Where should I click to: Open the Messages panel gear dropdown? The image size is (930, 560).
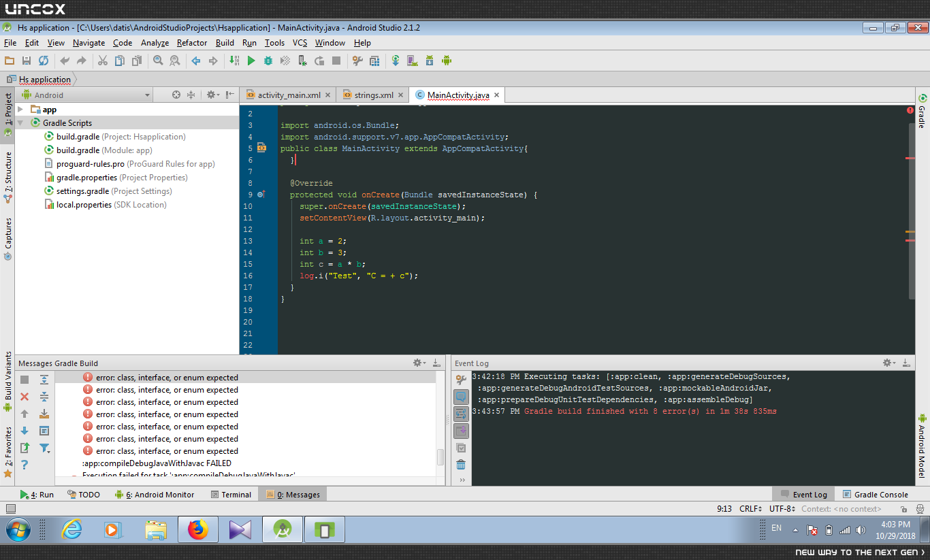[x=419, y=363]
